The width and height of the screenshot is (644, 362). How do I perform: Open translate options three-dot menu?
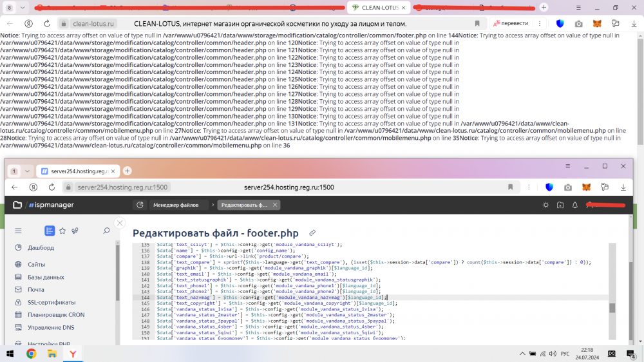pos(540,23)
